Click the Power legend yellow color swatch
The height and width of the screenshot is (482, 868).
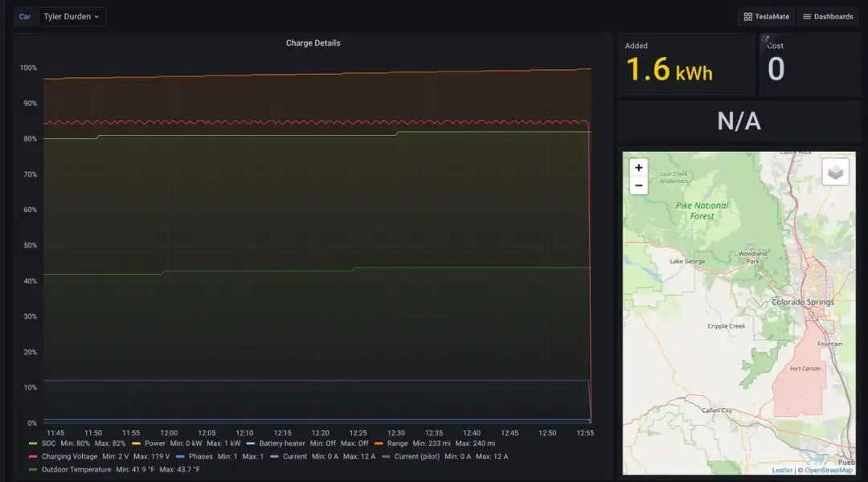136,443
